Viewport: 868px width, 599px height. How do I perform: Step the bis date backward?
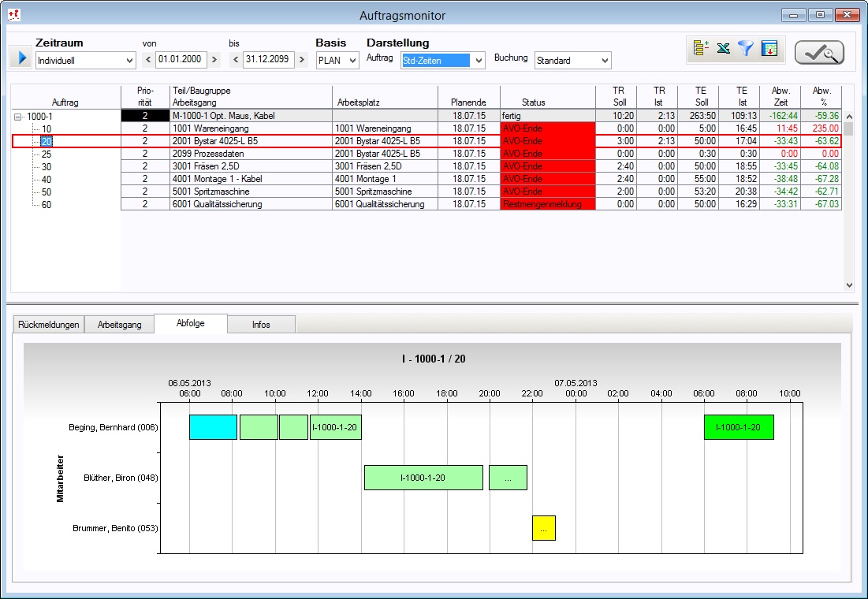(x=235, y=59)
